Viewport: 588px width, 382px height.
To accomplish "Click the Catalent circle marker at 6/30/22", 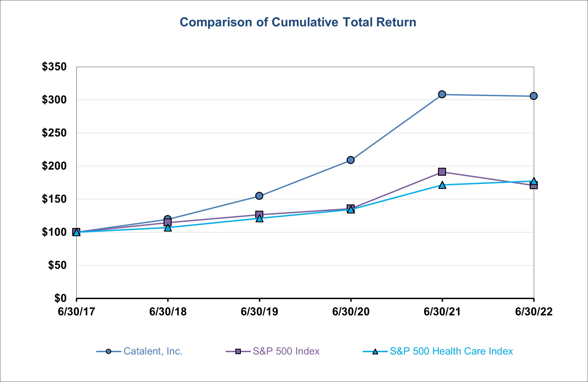I will 534,96.
